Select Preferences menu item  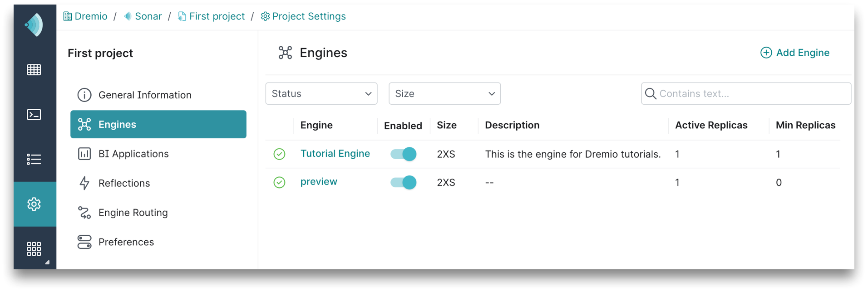tap(158, 242)
